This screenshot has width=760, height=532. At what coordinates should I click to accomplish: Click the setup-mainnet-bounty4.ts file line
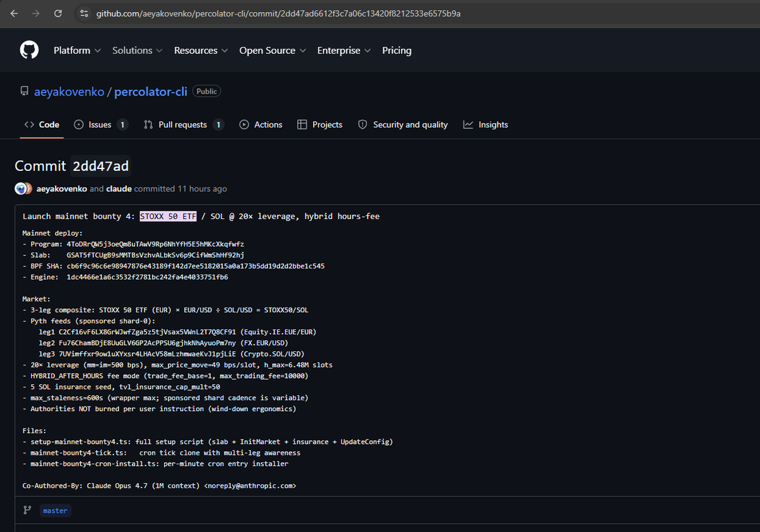pos(207,442)
